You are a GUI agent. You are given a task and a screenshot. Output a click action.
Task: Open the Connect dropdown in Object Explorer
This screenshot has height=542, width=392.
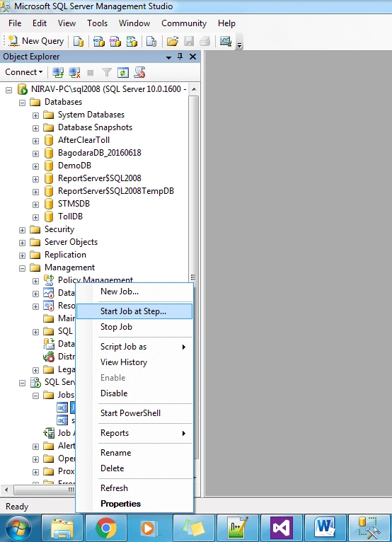[23, 72]
